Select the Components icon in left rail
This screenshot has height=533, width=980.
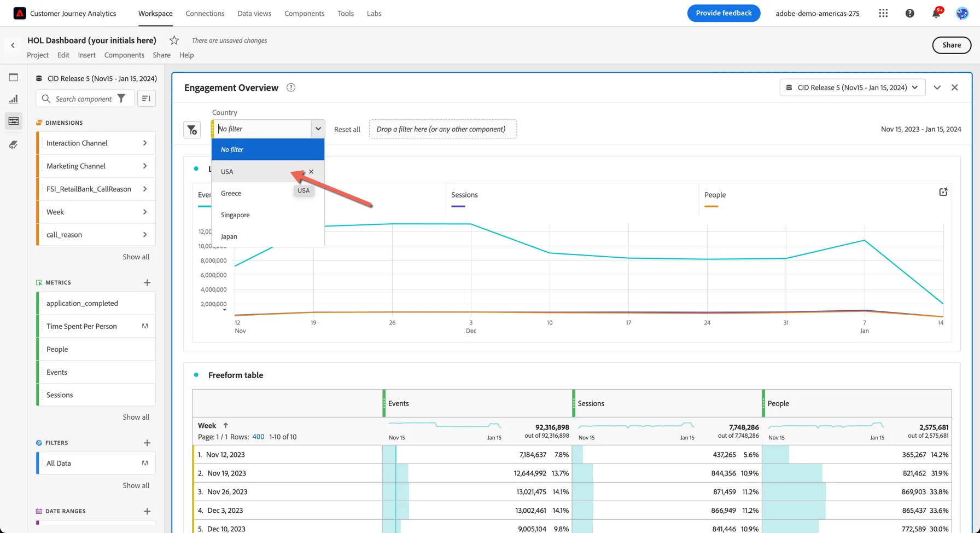point(14,121)
